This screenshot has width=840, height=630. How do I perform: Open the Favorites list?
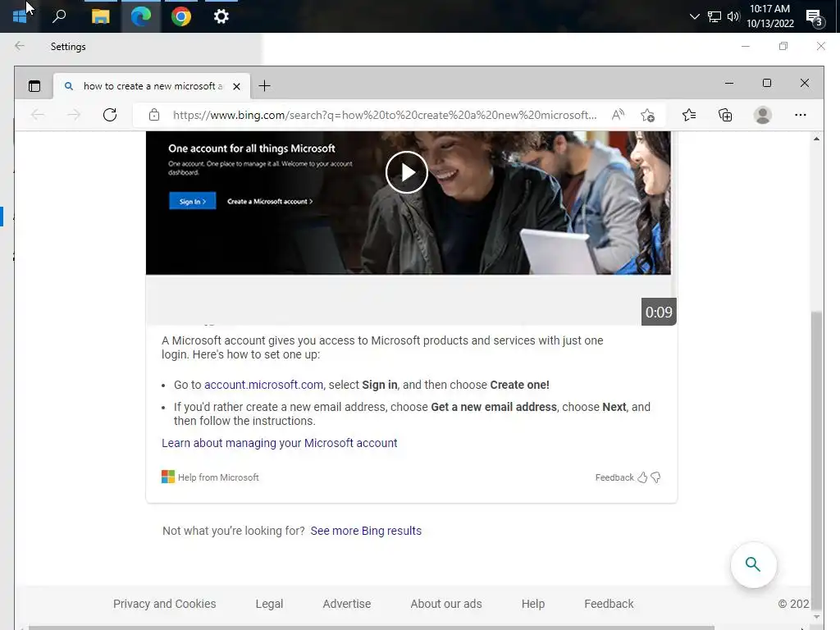pos(689,115)
